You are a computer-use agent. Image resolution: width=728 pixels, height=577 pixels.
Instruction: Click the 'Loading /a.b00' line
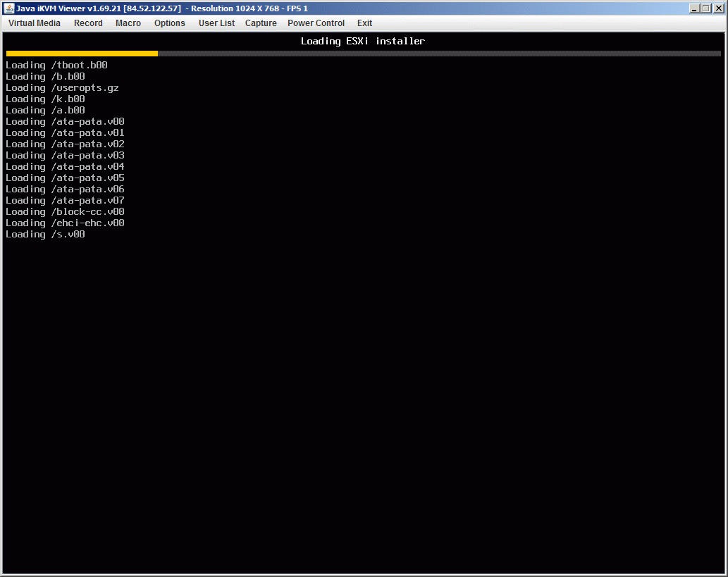click(x=46, y=110)
